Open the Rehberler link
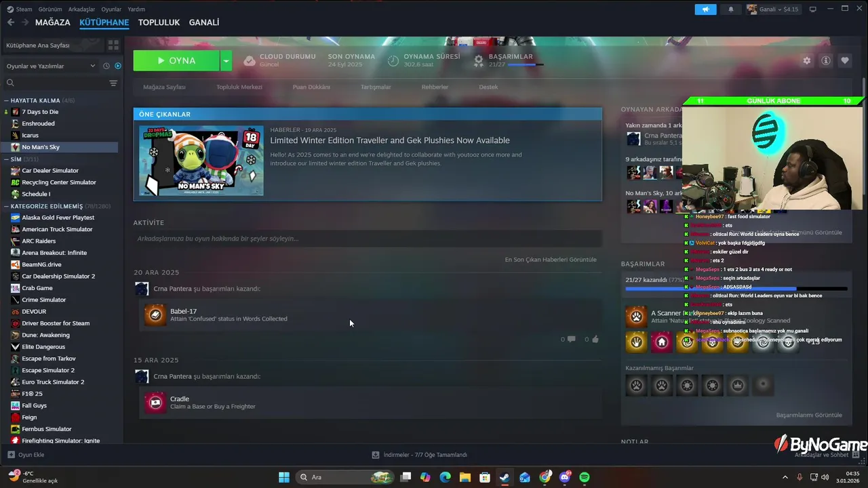This screenshot has width=868, height=488. point(435,87)
